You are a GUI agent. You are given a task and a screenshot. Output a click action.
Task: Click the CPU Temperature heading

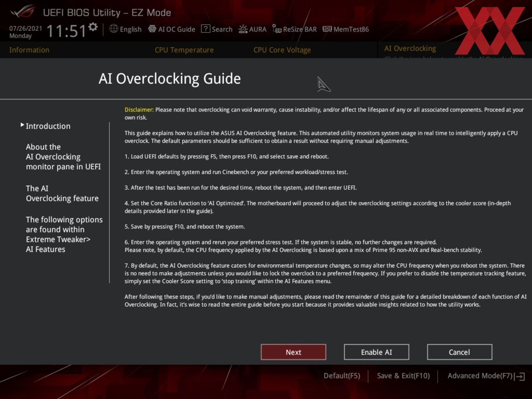click(184, 50)
